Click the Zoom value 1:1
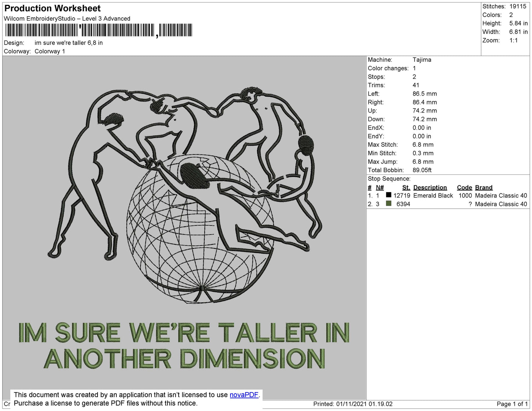Viewport: 532px width, 411px height. point(514,40)
